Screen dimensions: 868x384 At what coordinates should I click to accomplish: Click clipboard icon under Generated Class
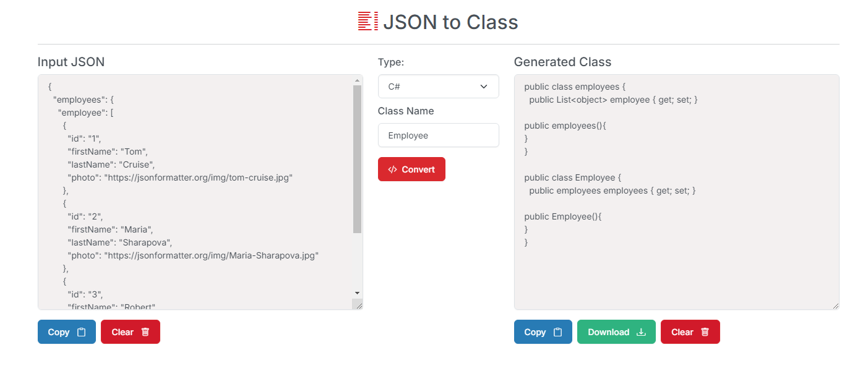pos(557,332)
